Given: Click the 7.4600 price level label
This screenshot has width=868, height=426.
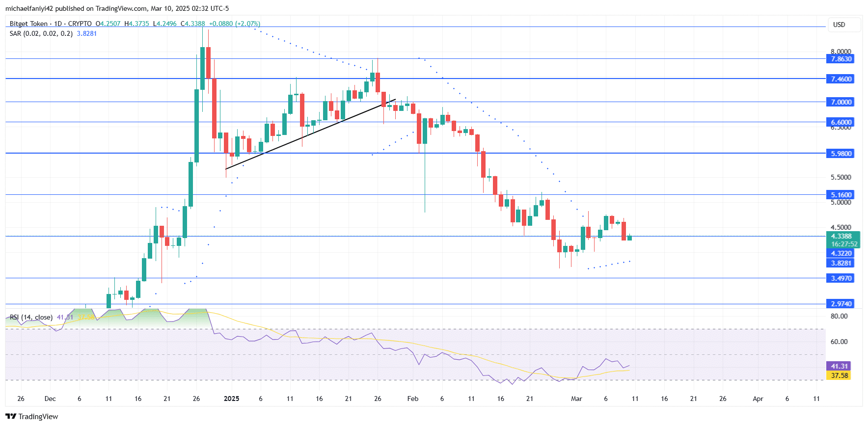Looking at the screenshot, I should (x=840, y=79).
